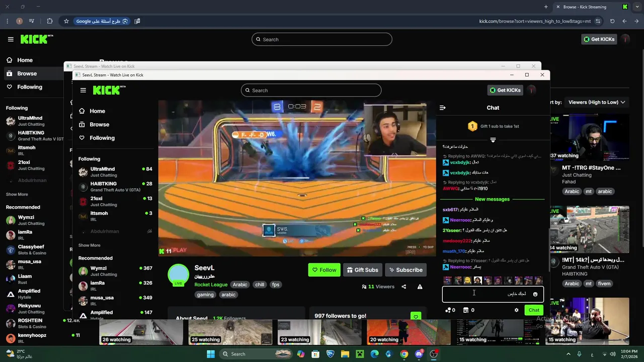This screenshot has width=644, height=362.
Task: Show More in SeevL window Following list
Action: (89, 245)
